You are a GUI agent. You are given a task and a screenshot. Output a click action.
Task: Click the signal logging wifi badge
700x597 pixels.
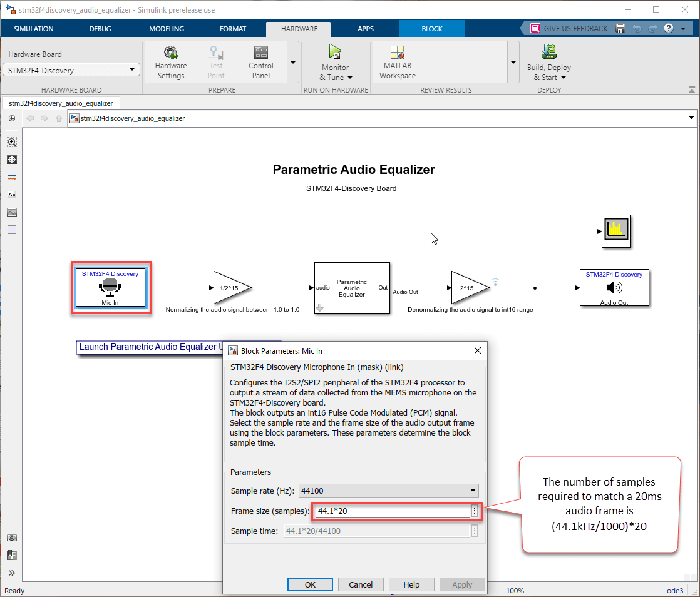(495, 282)
